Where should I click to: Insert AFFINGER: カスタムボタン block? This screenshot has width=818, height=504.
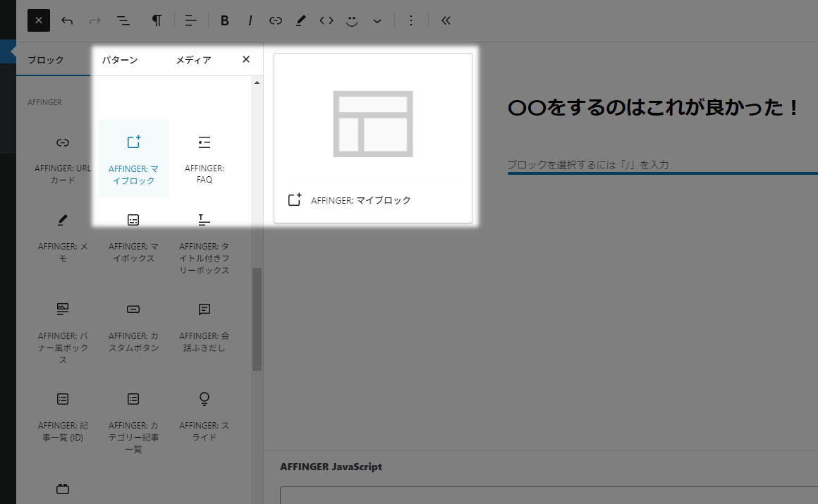(133, 332)
